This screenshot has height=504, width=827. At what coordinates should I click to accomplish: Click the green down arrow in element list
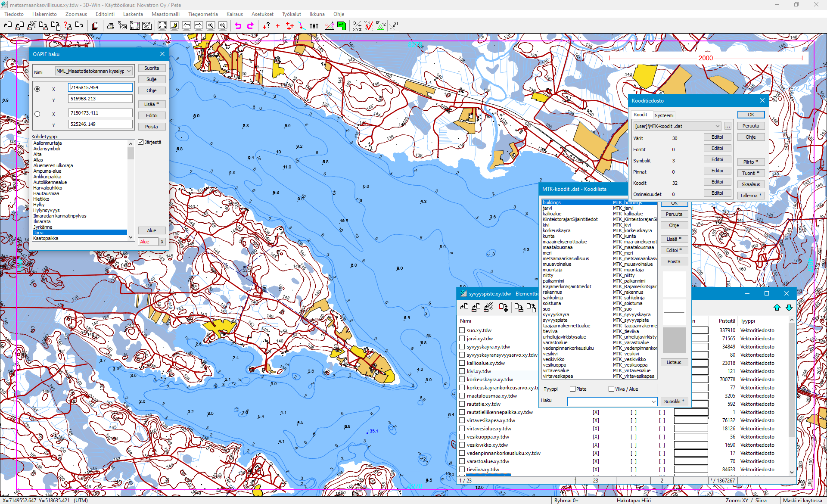789,308
